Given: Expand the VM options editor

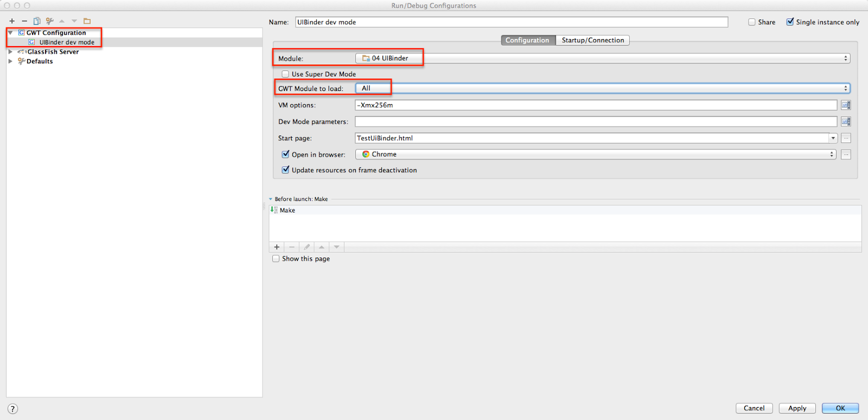Looking at the screenshot, I should [846, 105].
